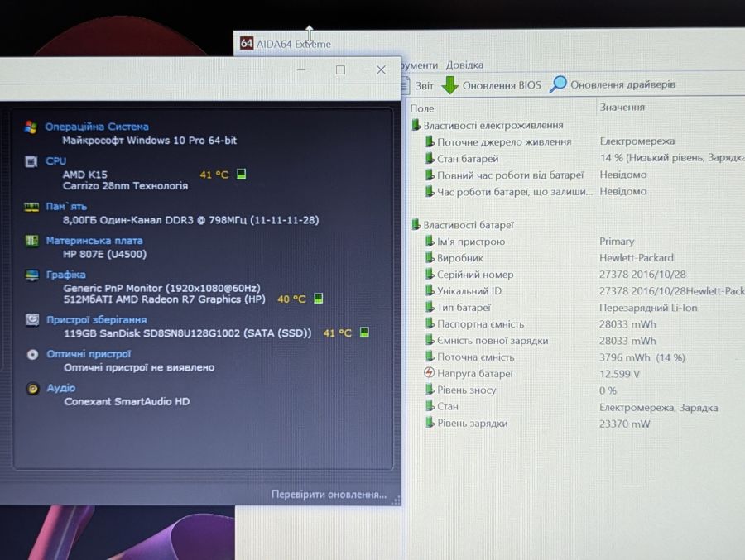Click the battery icon beside Стан батарей

[x=430, y=158]
